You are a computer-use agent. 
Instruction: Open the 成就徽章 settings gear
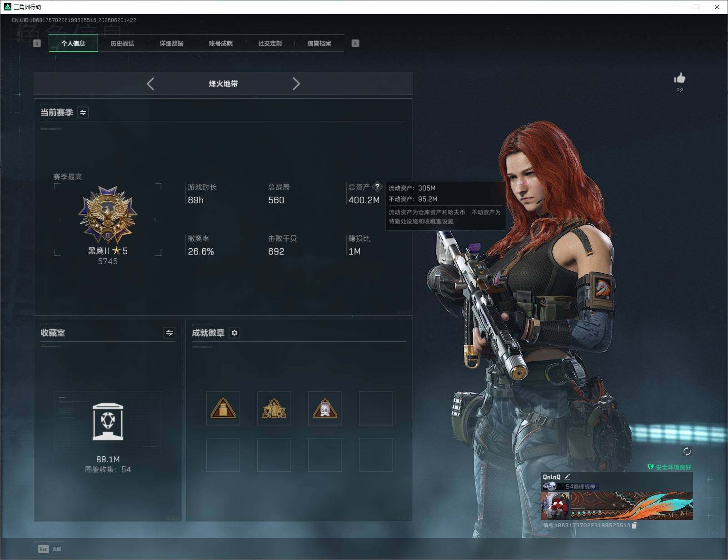pyautogui.click(x=234, y=333)
